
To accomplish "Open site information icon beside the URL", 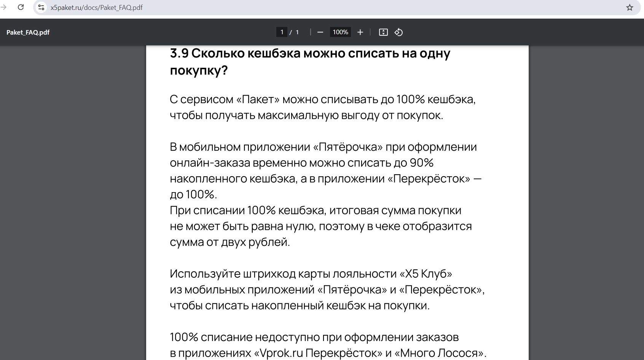I will [41, 7].
